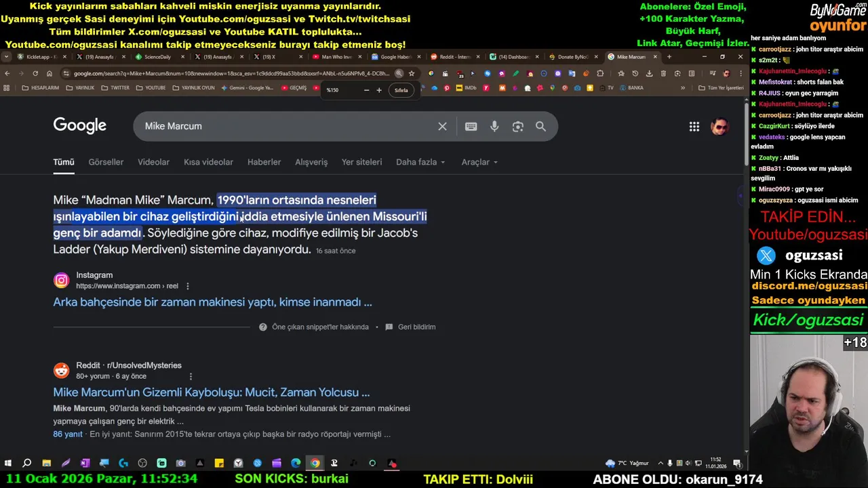
Task: Open 86 yanıt Reddit replies link
Action: click(68, 434)
